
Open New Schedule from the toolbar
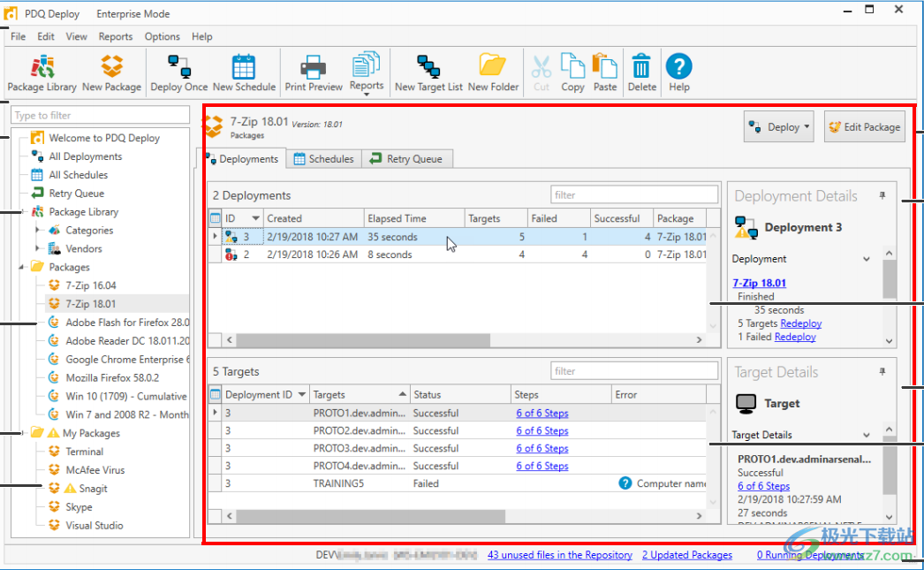(244, 73)
